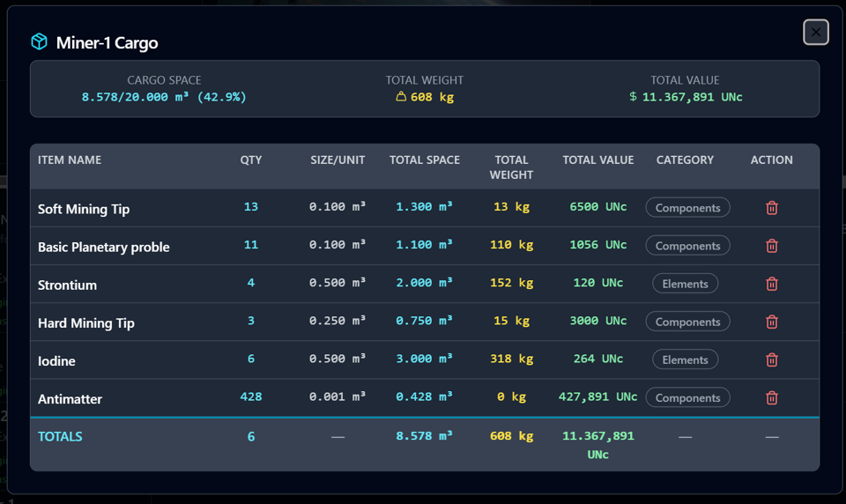Click the QTY column header
This screenshot has width=846, height=504.
click(x=251, y=160)
